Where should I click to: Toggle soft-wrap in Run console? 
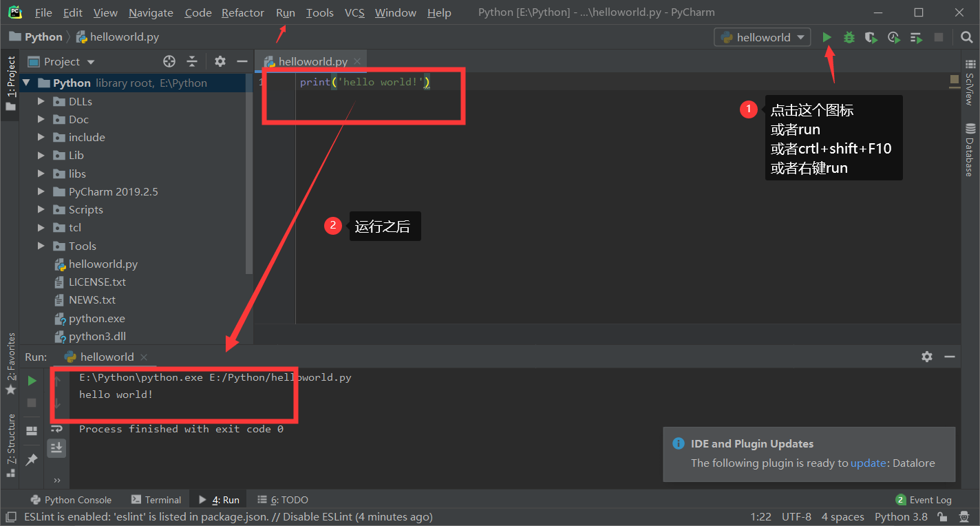click(x=56, y=429)
